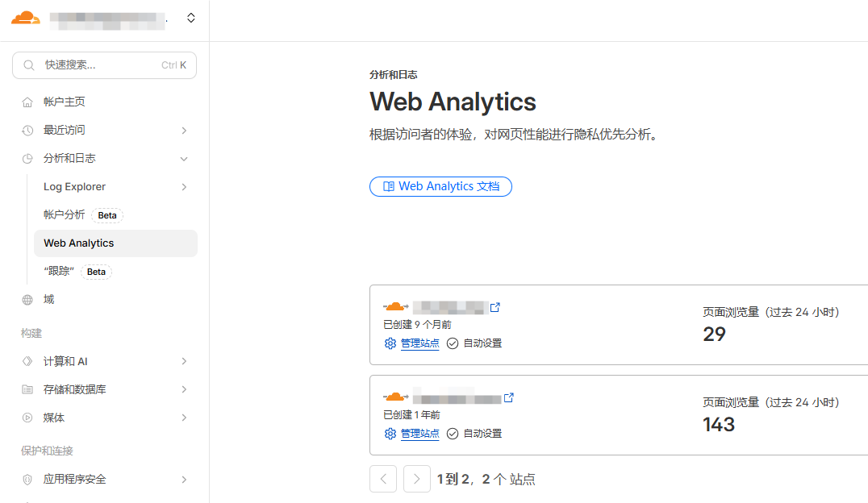Click page view count 143

719,425
